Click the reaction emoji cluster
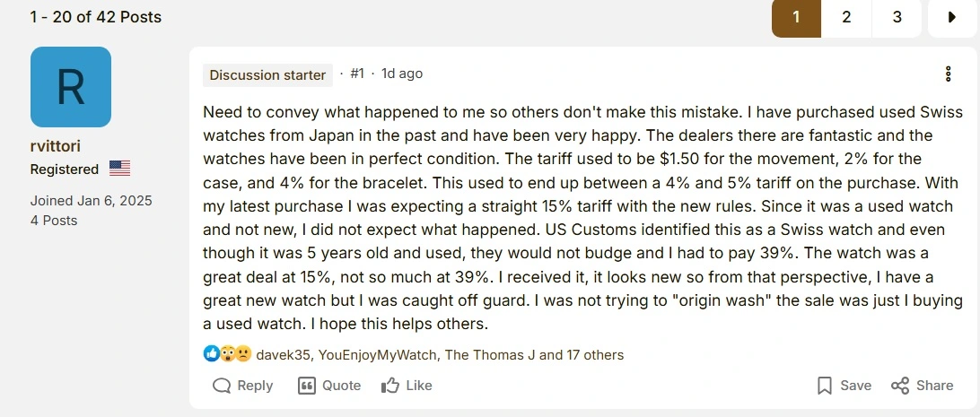This screenshot has width=980, height=417. point(227,354)
